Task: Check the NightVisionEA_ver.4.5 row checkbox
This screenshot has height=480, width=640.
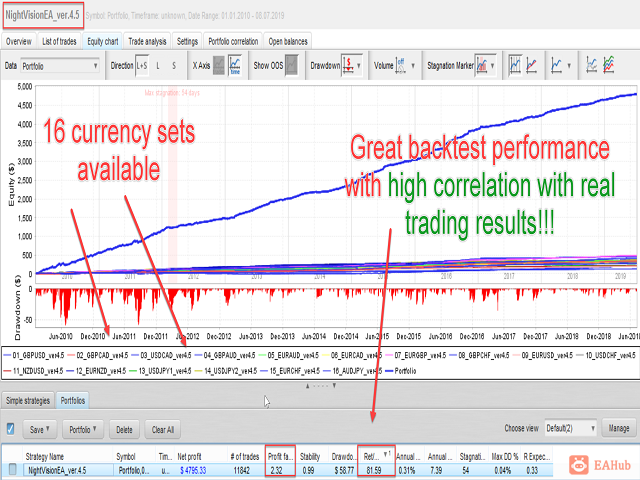Action: point(13,469)
